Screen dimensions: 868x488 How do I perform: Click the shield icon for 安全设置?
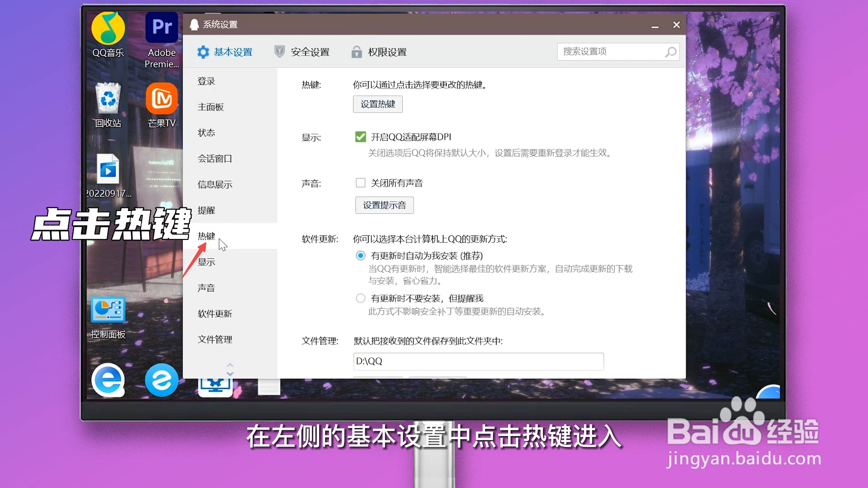click(279, 52)
